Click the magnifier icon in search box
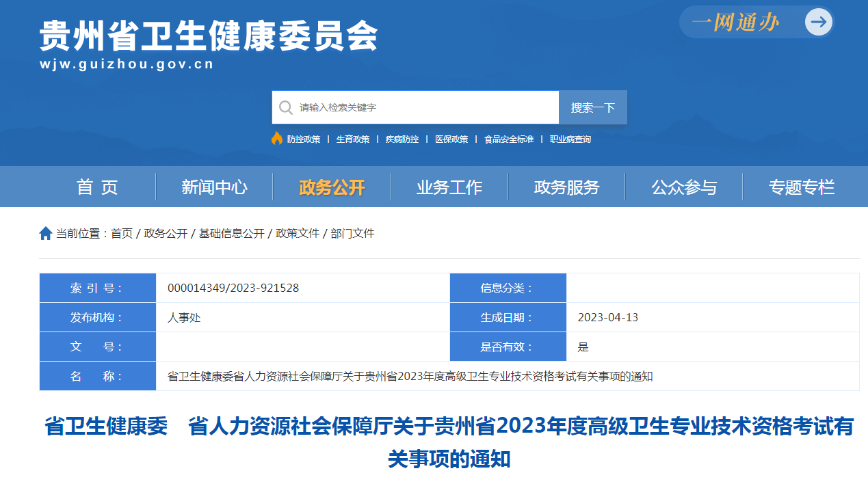The height and width of the screenshot is (486, 868). pos(285,107)
